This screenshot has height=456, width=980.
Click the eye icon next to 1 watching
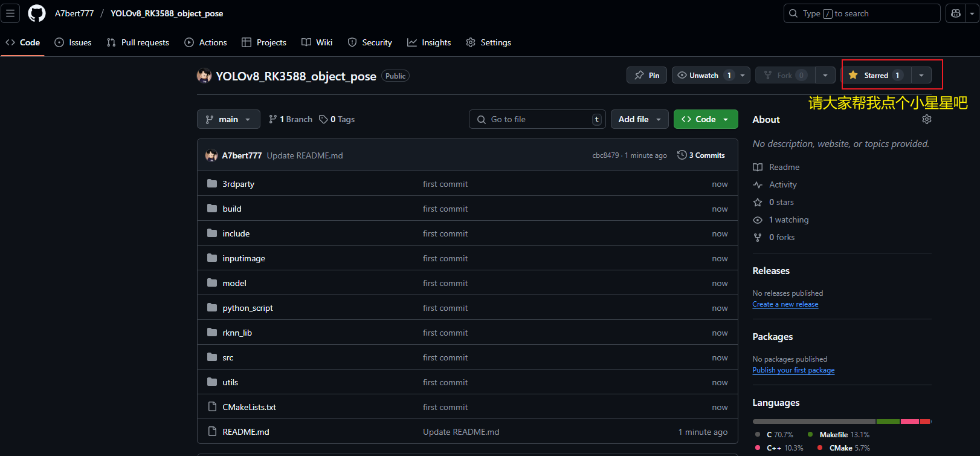[x=758, y=220]
